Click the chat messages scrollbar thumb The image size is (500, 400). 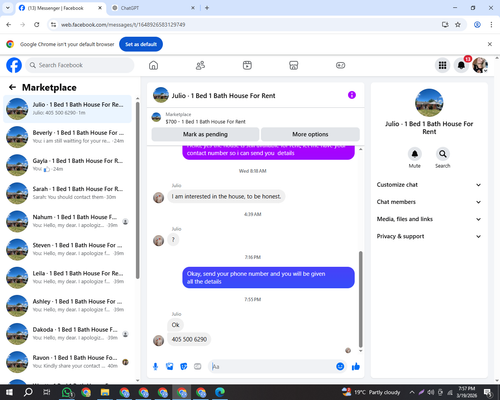click(360, 299)
